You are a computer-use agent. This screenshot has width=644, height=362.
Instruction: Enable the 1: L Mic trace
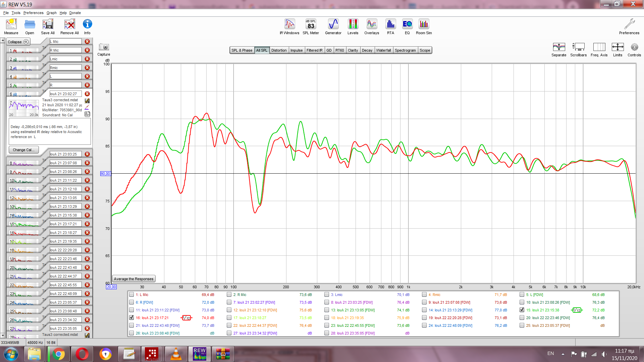(x=131, y=295)
